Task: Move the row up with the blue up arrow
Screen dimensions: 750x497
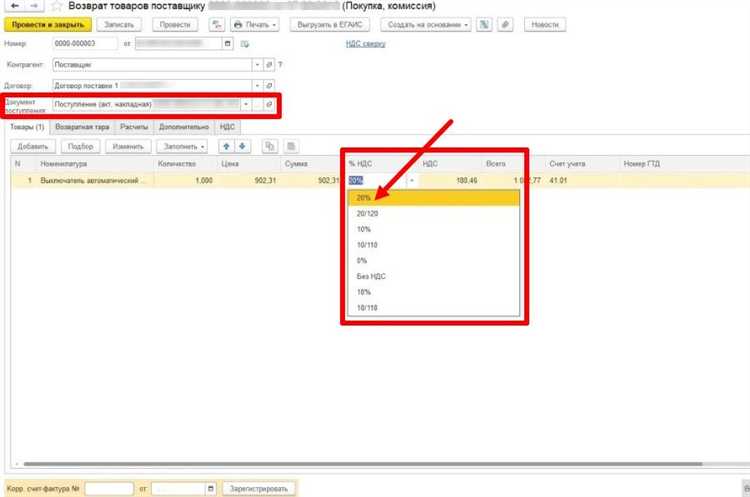Action: (x=227, y=146)
